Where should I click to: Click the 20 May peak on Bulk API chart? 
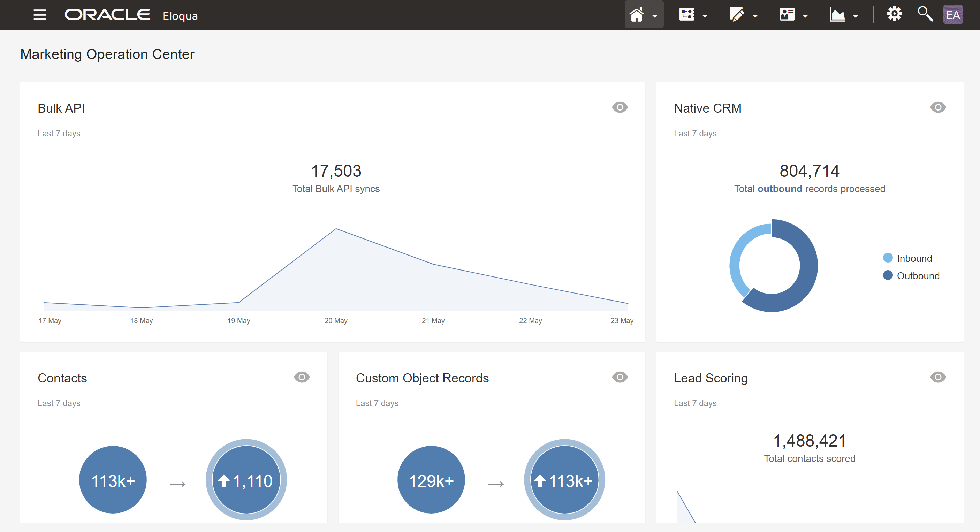pos(336,229)
